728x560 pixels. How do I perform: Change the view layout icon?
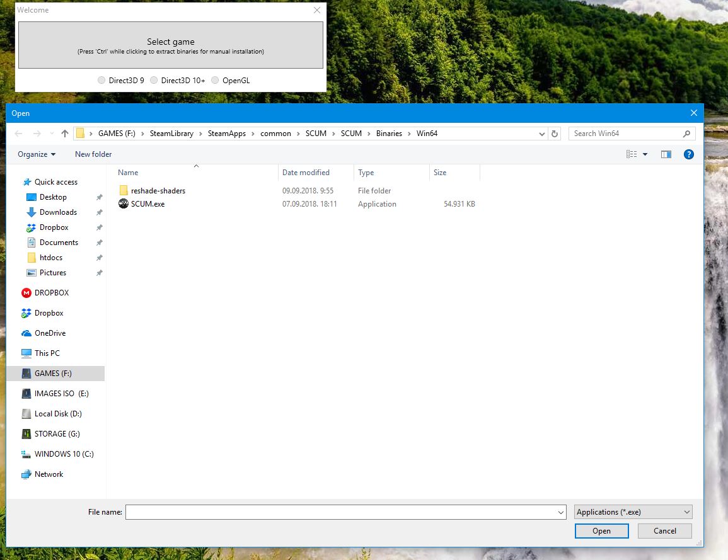pyautogui.click(x=632, y=154)
